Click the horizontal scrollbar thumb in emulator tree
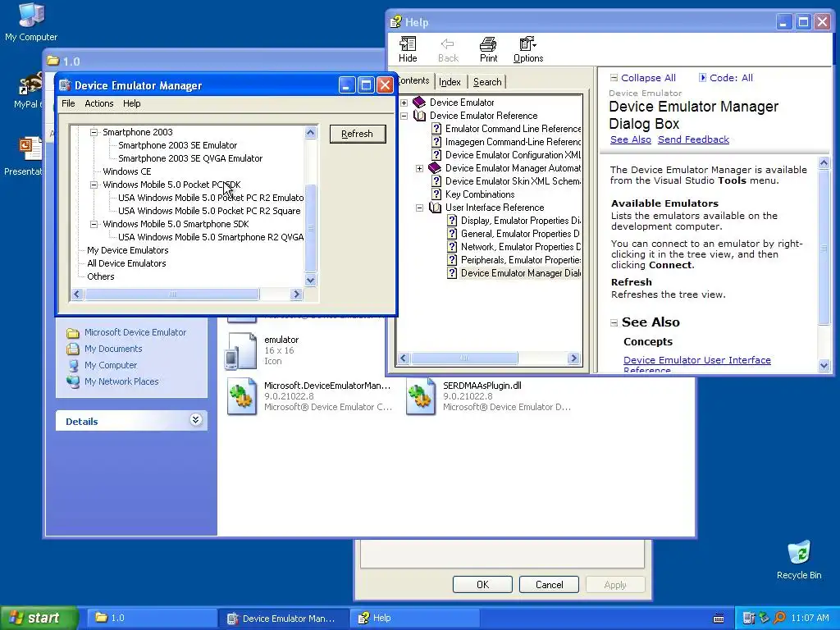 click(172, 294)
